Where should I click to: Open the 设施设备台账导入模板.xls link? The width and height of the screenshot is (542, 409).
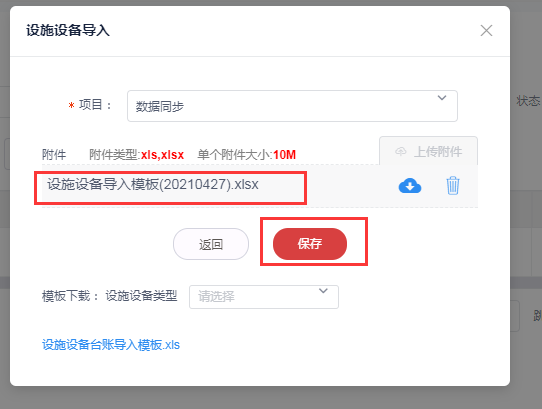[x=111, y=345]
